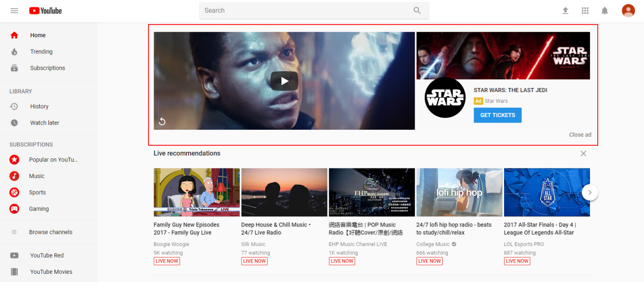Click Close ad link
Viewport: 644px width, 282px height.
[580, 135]
